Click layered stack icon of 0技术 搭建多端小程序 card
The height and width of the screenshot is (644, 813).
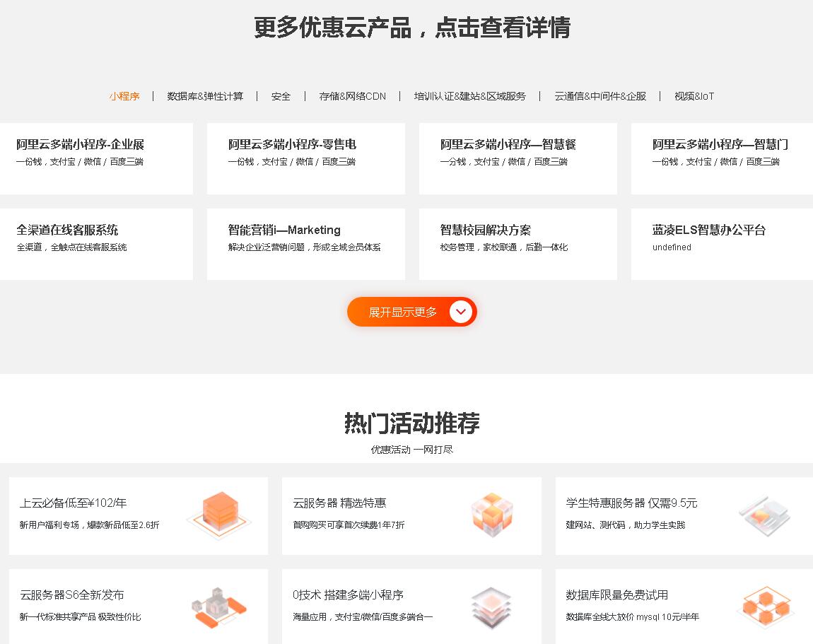(491, 608)
